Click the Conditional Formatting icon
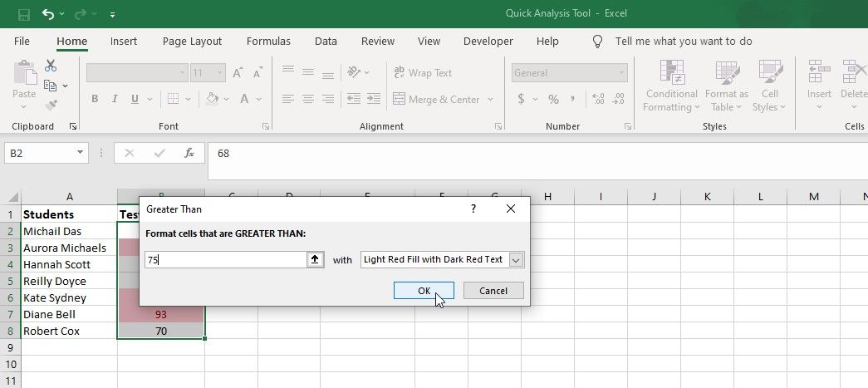Image resolution: width=868 pixels, height=388 pixels. coord(671,73)
